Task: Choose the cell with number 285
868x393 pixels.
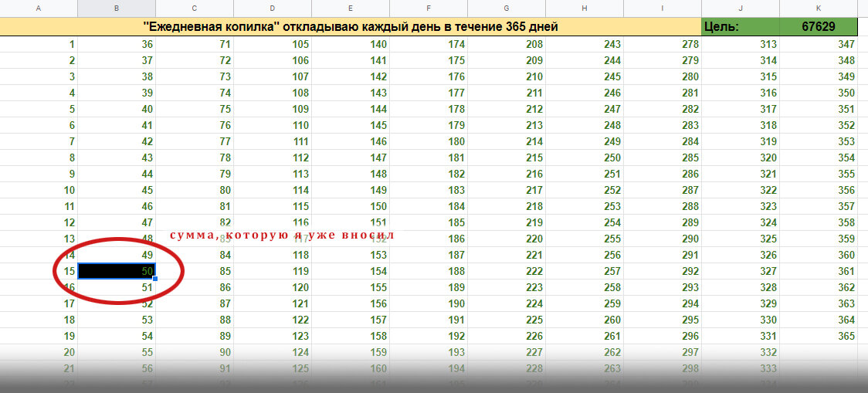Action: (663, 158)
